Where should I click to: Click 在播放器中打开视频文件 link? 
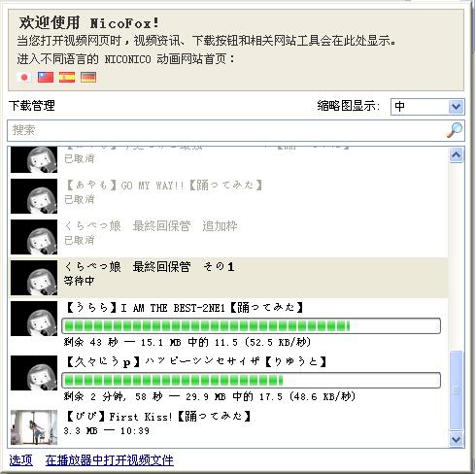(110, 460)
